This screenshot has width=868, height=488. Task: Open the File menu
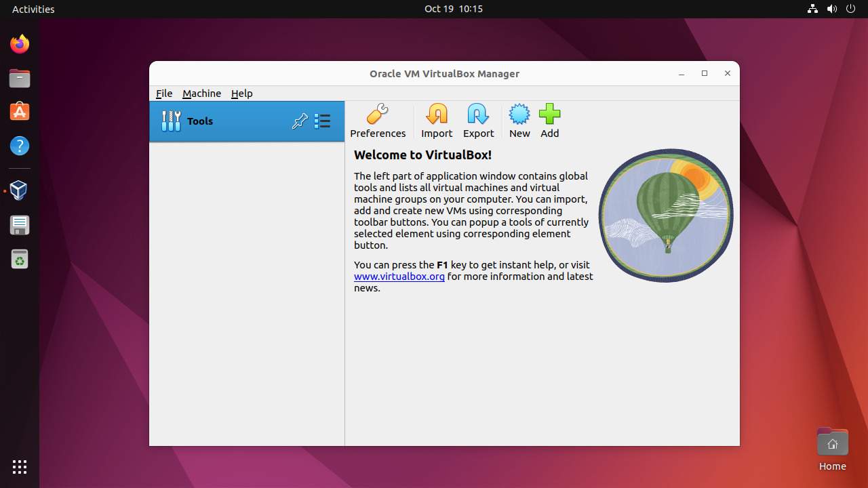point(163,93)
